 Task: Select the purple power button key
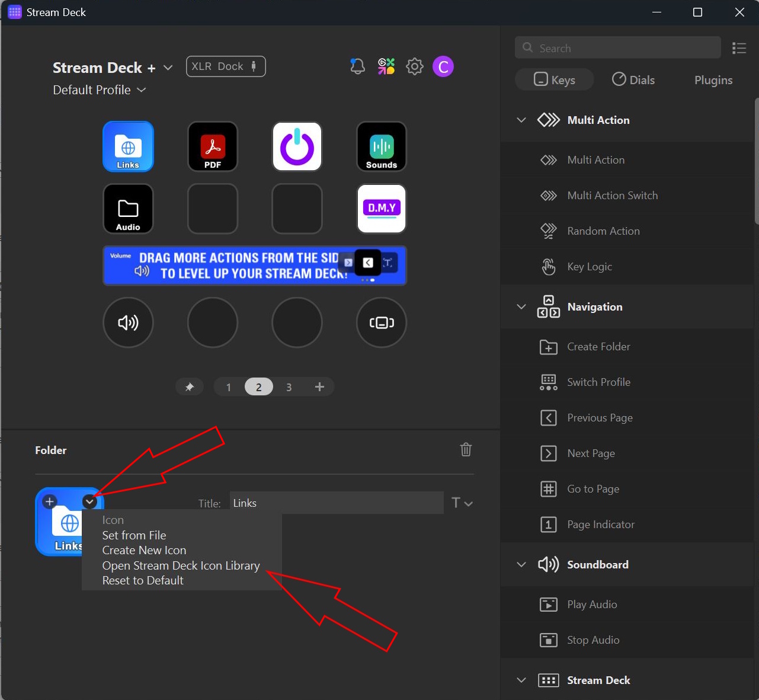tap(297, 146)
